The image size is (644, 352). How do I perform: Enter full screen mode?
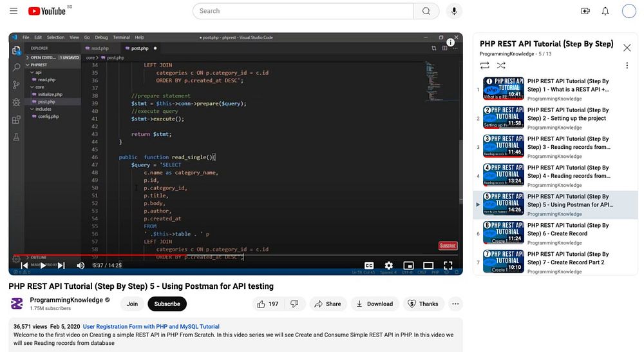pyautogui.click(x=448, y=265)
